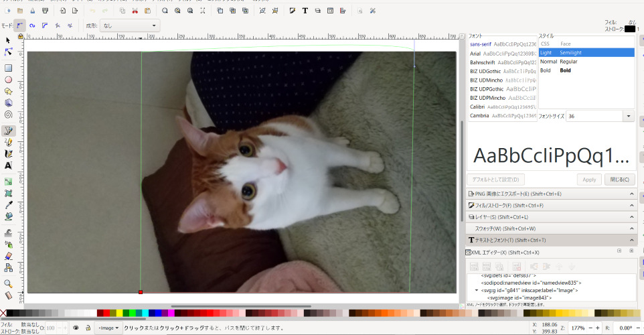Zoom out with the minus button
This screenshot has width=644, height=335.
[x=590, y=328]
